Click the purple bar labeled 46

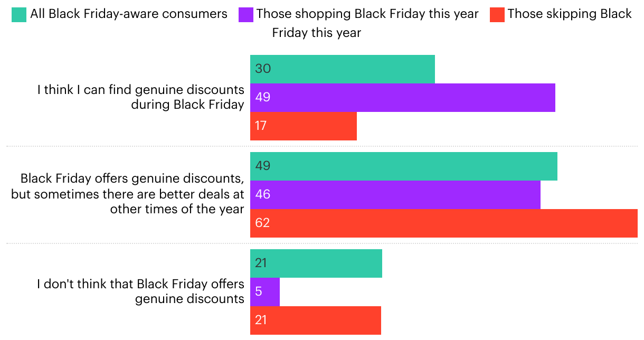click(x=395, y=195)
